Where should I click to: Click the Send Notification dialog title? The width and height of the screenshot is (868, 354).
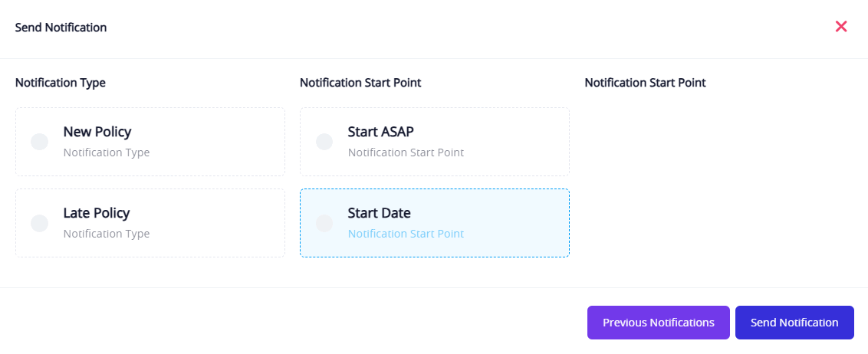61,28
